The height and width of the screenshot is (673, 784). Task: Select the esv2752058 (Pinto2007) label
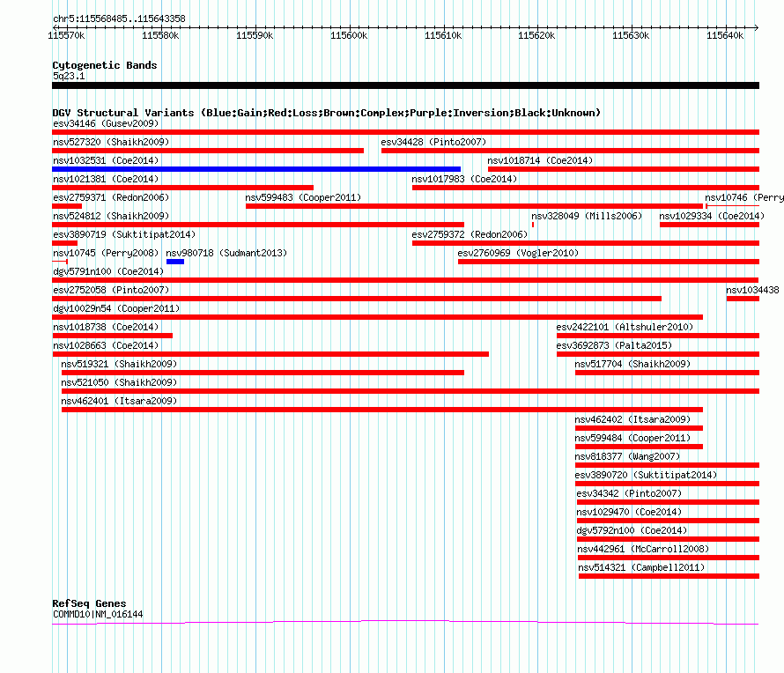pos(111,290)
